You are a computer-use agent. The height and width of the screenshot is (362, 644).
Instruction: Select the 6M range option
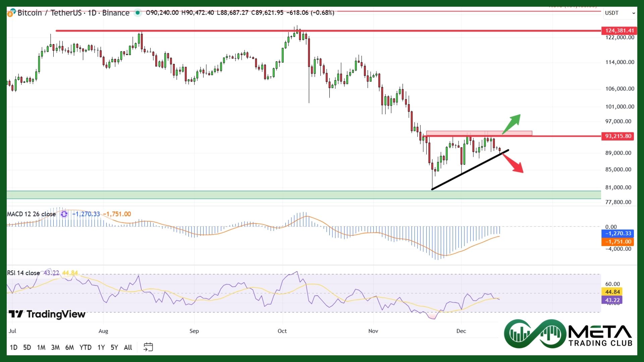(69, 347)
